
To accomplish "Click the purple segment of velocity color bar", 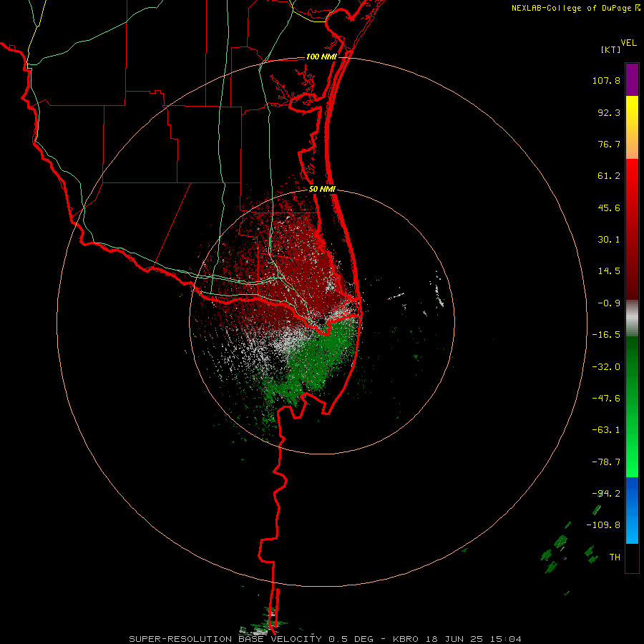I will click(x=632, y=80).
